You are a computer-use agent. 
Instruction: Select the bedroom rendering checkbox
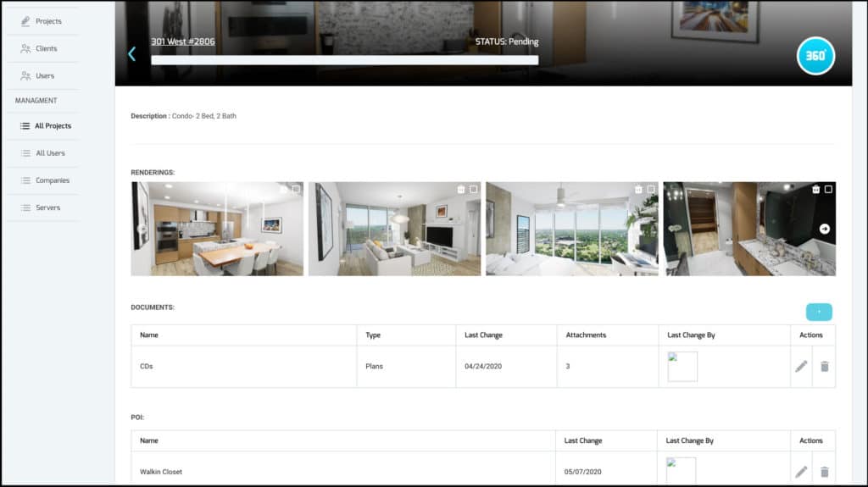[651, 189]
